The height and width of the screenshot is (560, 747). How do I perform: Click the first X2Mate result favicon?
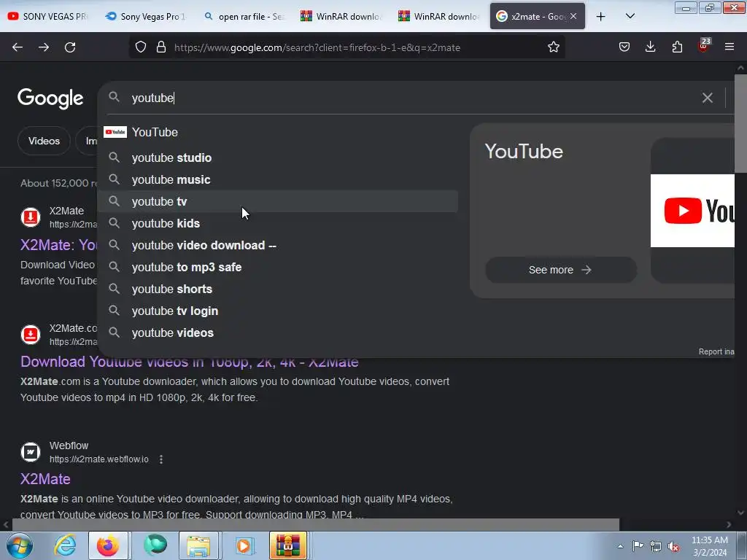point(31,217)
